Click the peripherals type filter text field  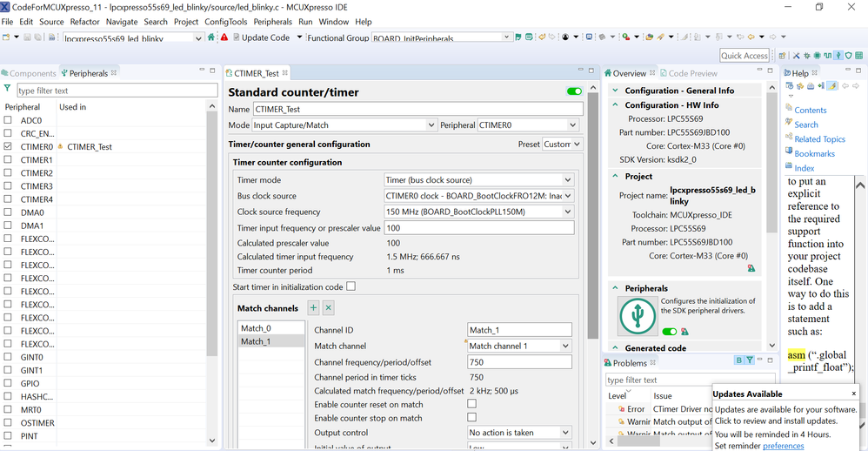click(x=117, y=91)
